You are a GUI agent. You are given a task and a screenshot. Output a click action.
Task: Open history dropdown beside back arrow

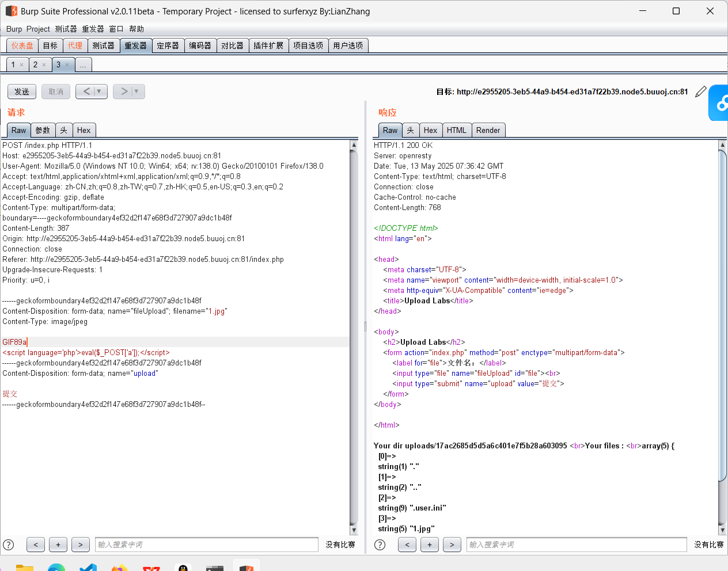coord(99,92)
